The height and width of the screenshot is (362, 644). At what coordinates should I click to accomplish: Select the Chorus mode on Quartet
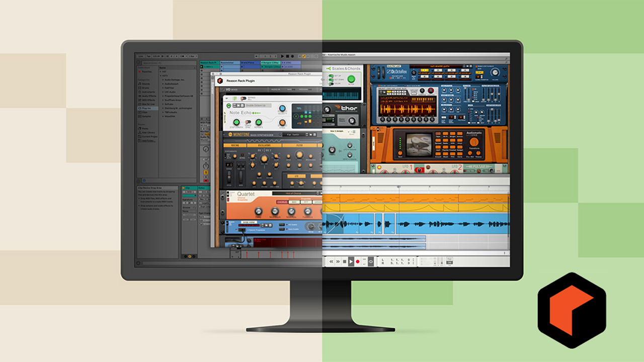[283, 202]
